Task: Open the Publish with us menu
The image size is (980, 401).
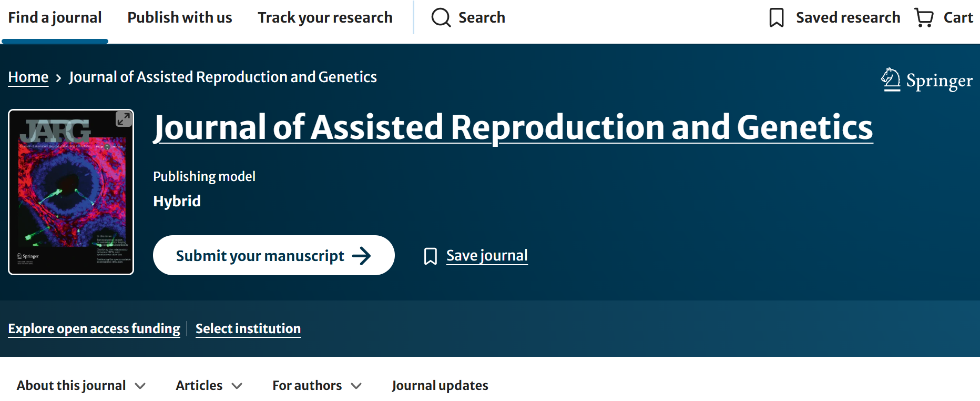Action: tap(180, 17)
